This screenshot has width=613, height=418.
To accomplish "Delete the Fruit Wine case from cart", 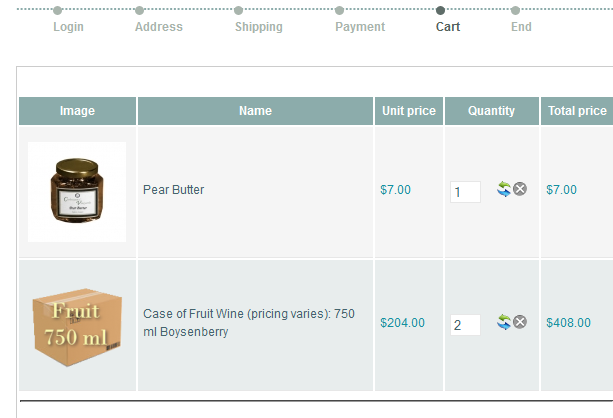I will coord(520,322).
